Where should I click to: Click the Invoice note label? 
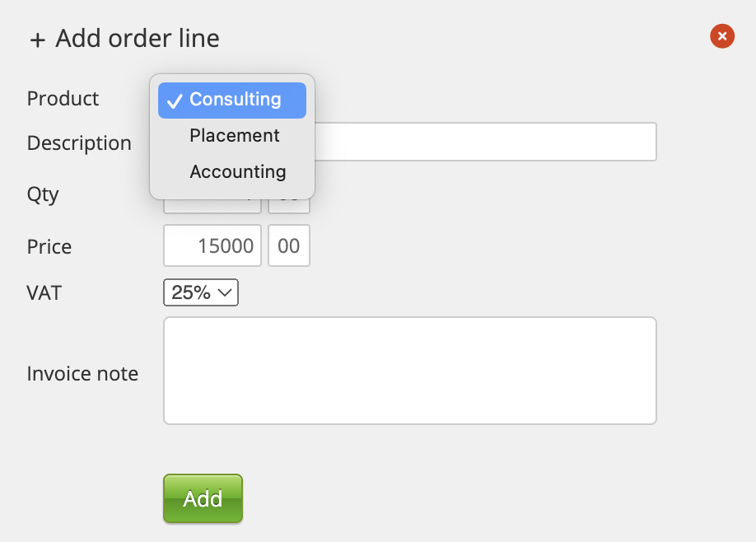tap(82, 374)
